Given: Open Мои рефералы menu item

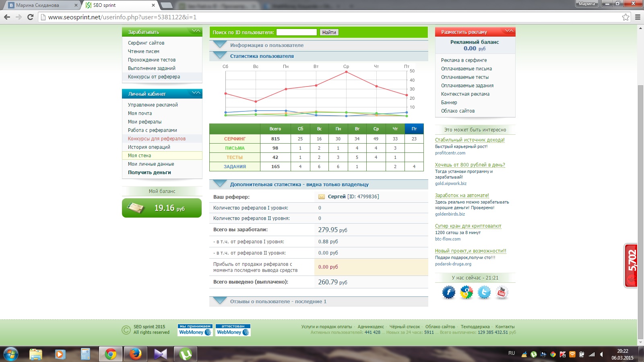Looking at the screenshot, I should 144,122.
